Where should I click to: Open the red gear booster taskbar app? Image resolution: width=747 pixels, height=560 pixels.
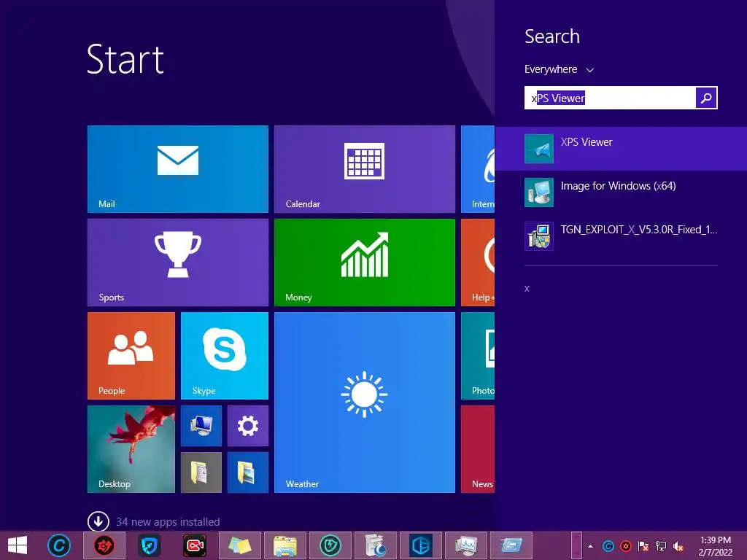click(104, 545)
